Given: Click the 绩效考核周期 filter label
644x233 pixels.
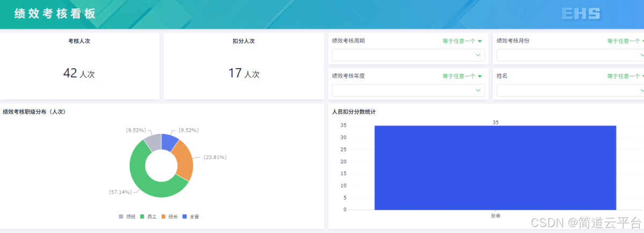Looking at the screenshot, I should pyautogui.click(x=348, y=41).
